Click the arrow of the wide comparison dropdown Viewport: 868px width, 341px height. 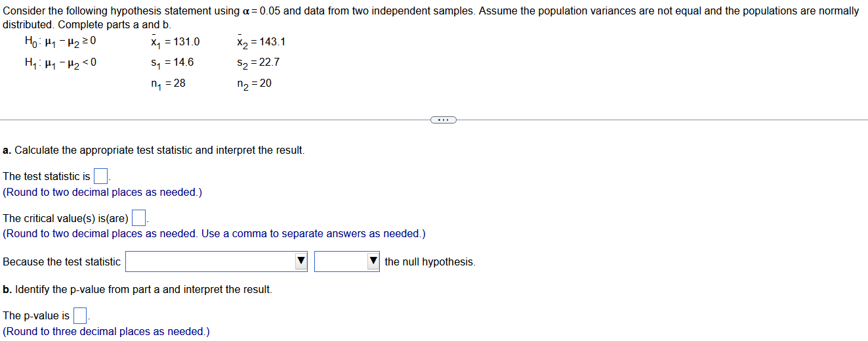tap(300, 261)
